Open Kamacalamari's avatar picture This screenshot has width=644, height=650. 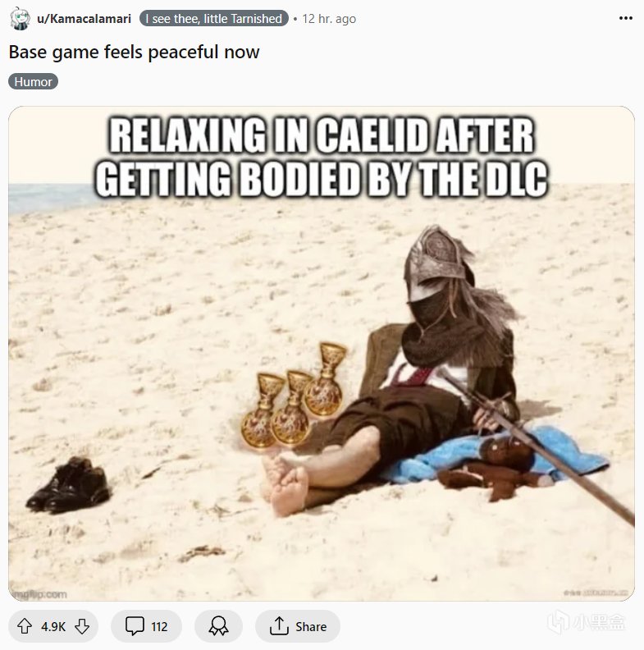tap(20, 19)
